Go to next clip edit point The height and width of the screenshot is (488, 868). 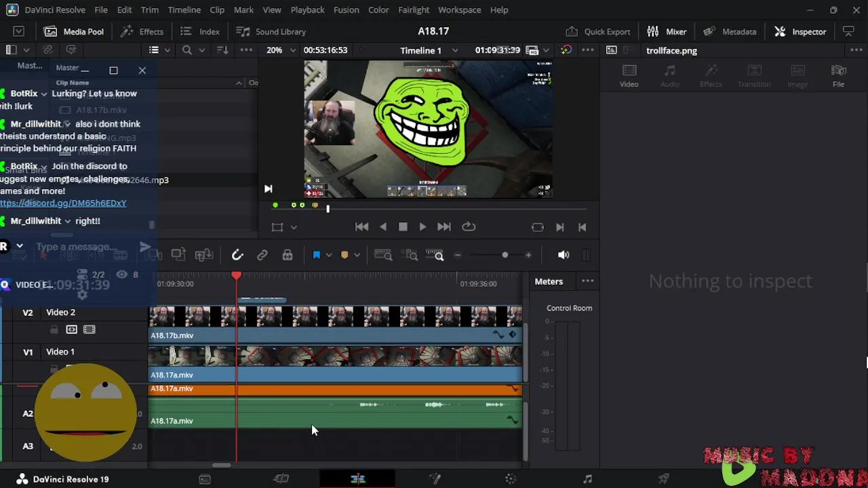tap(560, 227)
